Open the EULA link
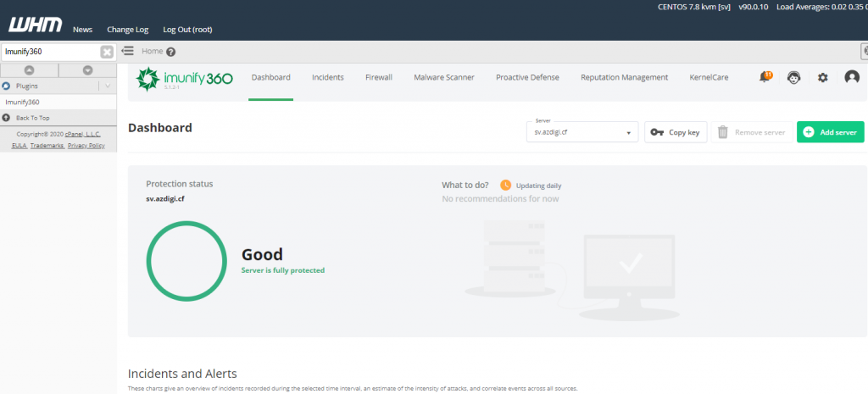Image resolution: width=868 pixels, height=394 pixels. click(x=19, y=146)
